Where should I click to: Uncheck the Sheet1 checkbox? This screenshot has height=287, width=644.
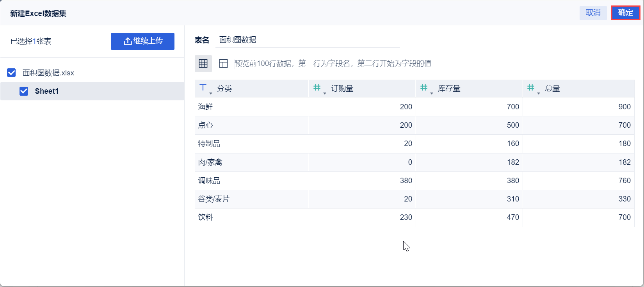24,91
